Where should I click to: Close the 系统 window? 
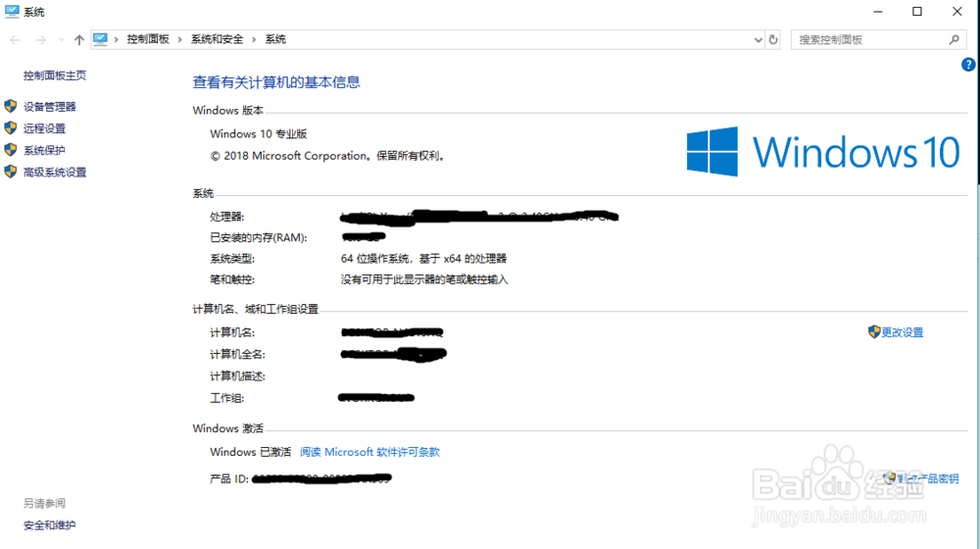coord(956,12)
